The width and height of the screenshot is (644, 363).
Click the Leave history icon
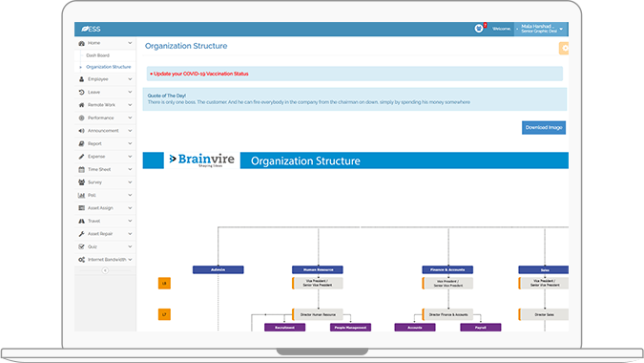pyautogui.click(x=81, y=92)
